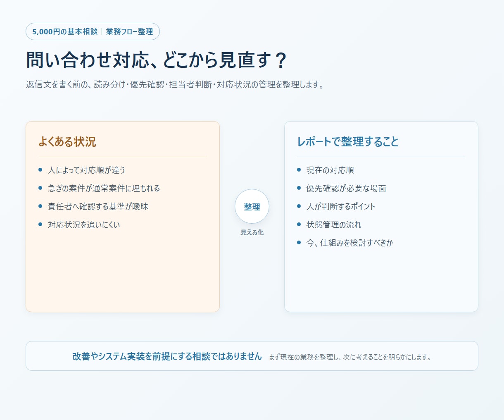Click the 見える化 label under the circle
This screenshot has width=504, height=420.
pos(252,232)
